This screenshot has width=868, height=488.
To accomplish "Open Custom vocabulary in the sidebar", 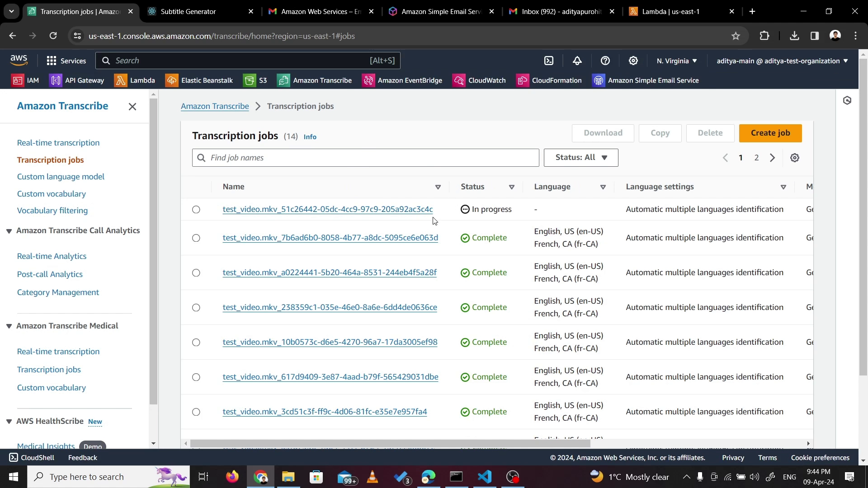I will pyautogui.click(x=51, y=194).
